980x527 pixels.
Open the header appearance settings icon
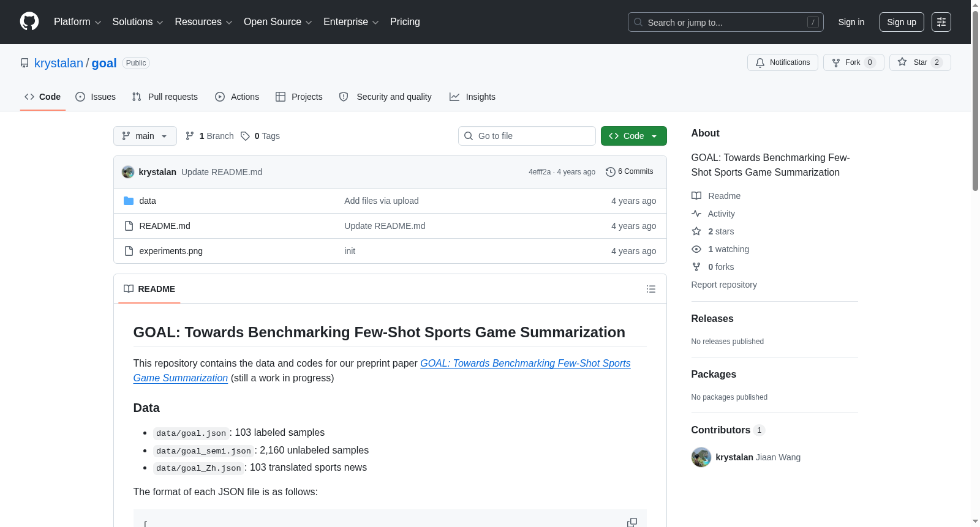[941, 22]
